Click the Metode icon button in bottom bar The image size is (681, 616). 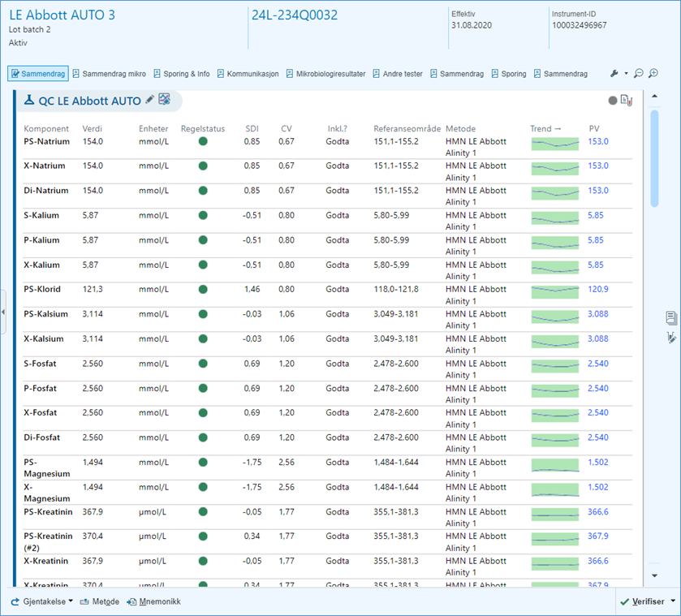100,601
